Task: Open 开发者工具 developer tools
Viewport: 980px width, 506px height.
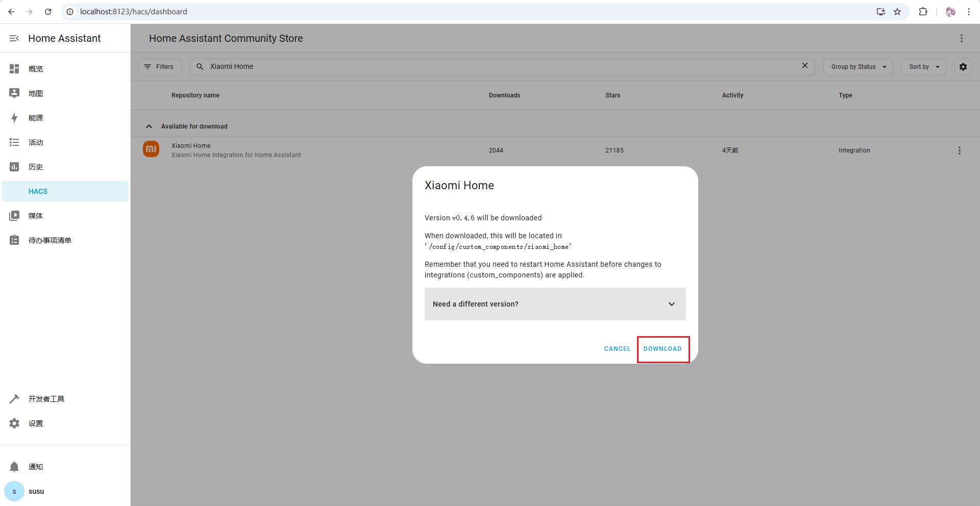Action: click(x=46, y=399)
